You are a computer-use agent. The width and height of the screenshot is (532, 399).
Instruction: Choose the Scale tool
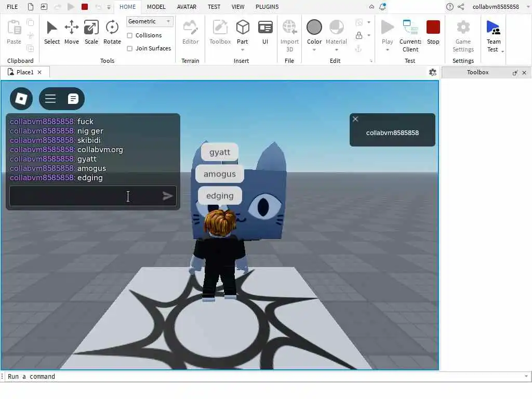[91, 32]
